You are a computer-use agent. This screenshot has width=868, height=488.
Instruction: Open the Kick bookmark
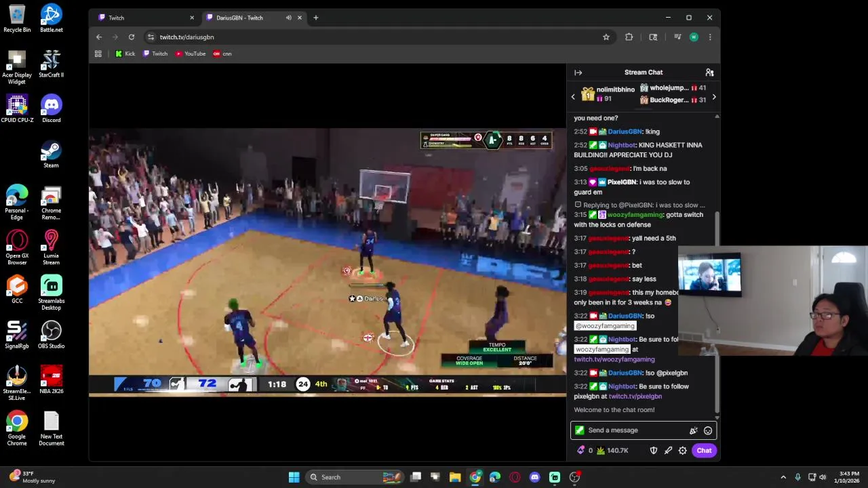[125, 54]
